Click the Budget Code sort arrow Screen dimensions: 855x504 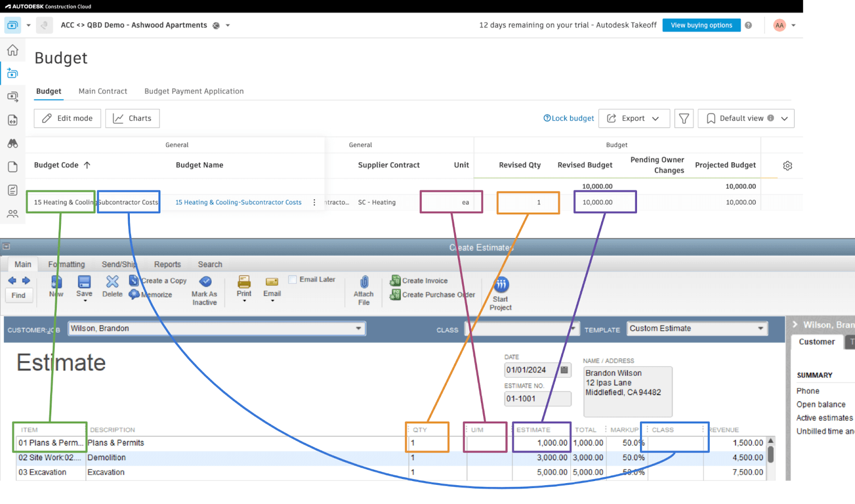[x=87, y=165]
